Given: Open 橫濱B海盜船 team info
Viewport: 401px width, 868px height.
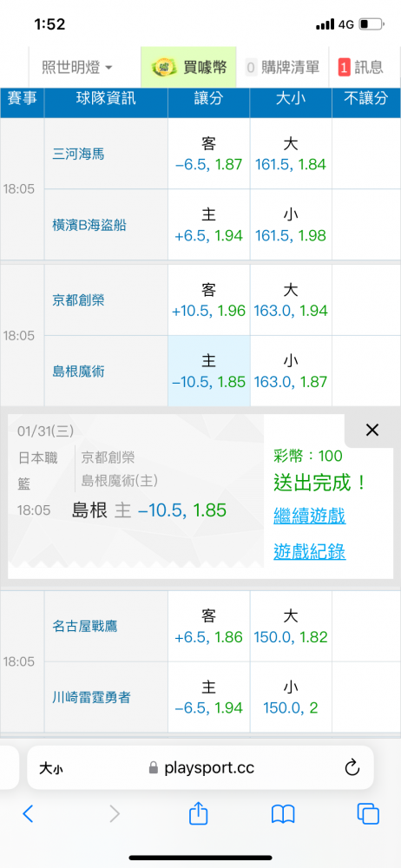Looking at the screenshot, I should pos(89,226).
